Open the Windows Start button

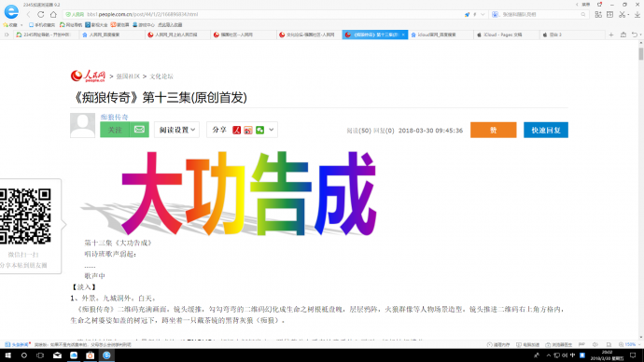[x=7, y=355]
